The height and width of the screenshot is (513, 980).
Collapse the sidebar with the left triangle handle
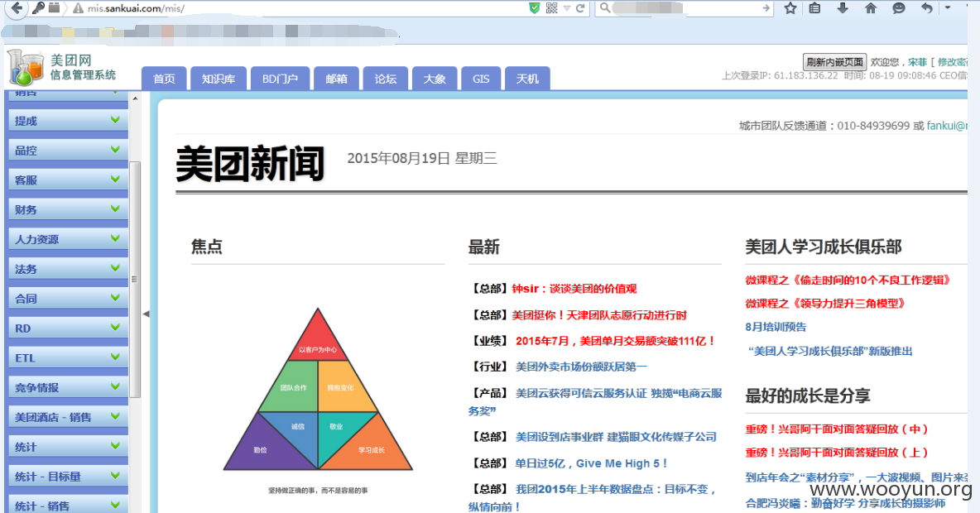tap(146, 314)
